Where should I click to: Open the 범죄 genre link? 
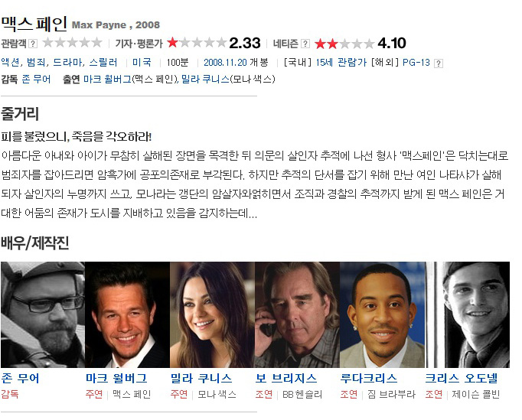pyautogui.click(x=36, y=62)
